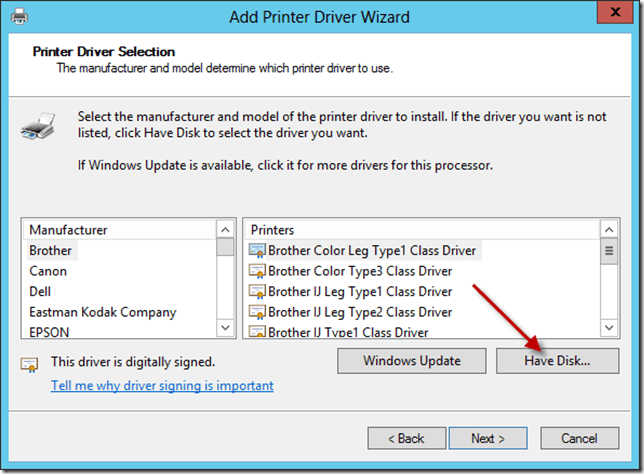Select Dell in the Manufacturer list
Screen dimensions: 644x474
coord(40,292)
